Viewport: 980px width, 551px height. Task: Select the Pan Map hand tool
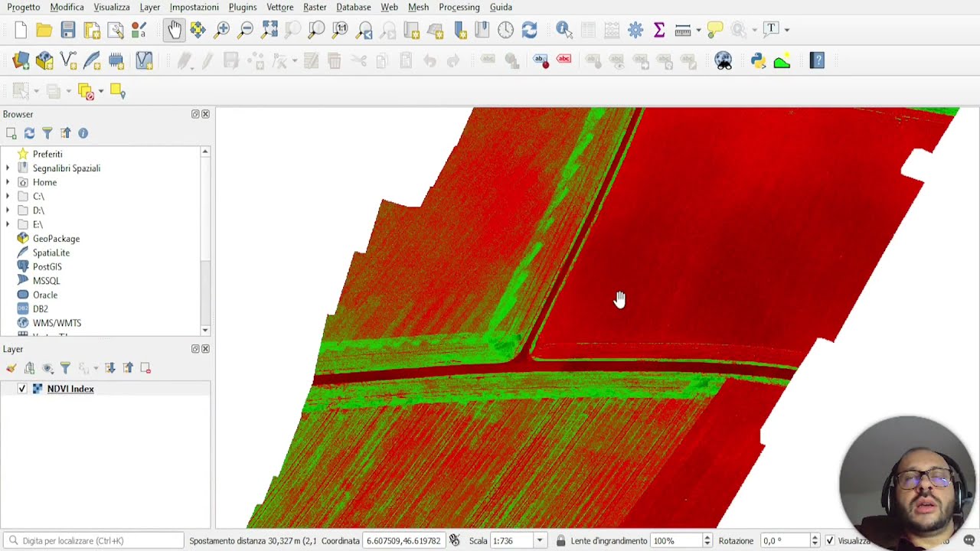point(175,30)
